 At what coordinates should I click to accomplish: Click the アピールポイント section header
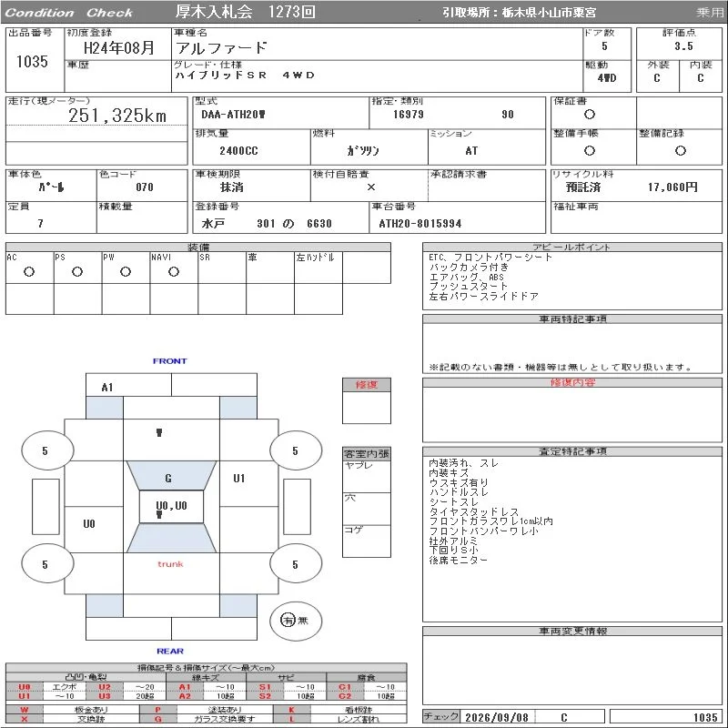(x=572, y=247)
